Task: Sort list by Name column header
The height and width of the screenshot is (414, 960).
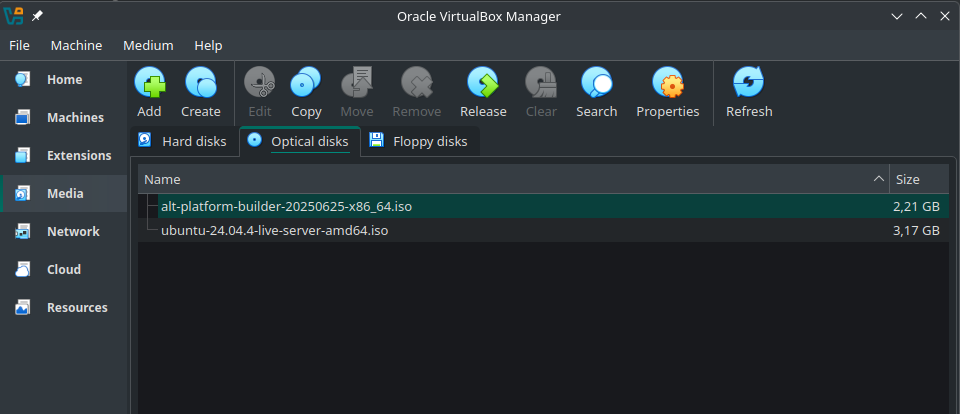Action: 500,180
